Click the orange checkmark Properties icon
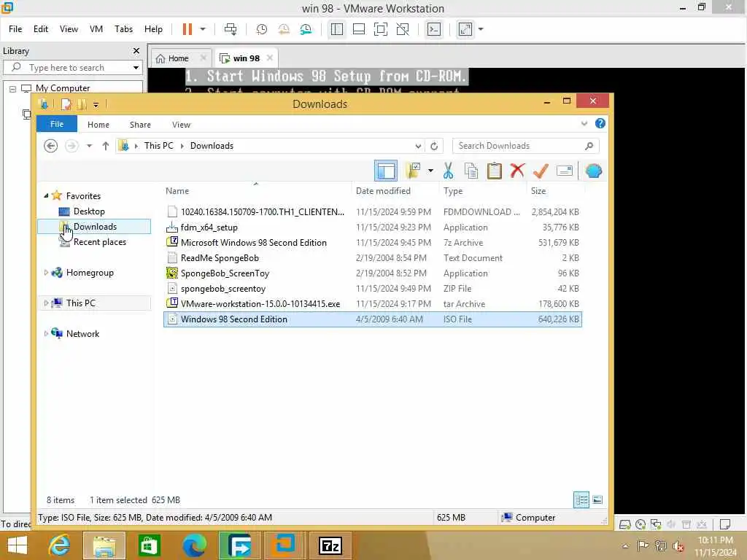This screenshot has height=560, width=747. [x=541, y=171]
